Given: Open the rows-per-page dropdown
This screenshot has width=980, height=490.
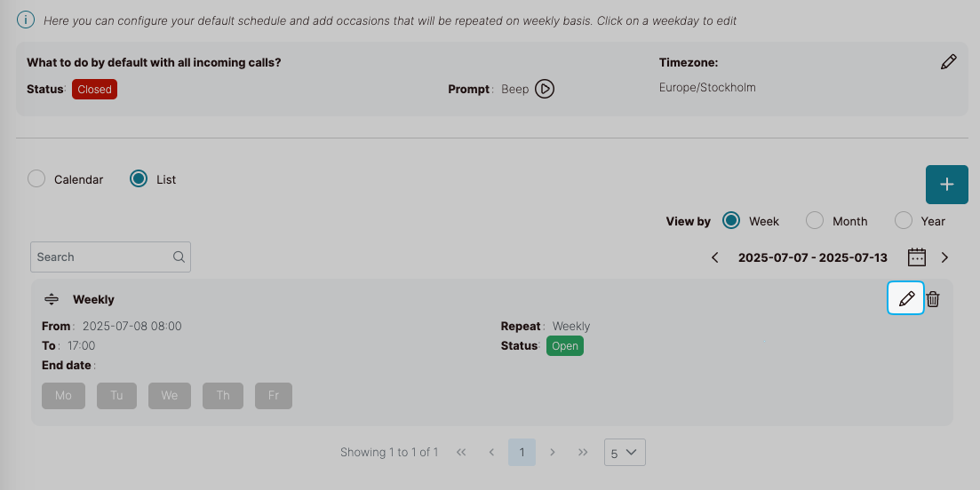Looking at the screenshot, I should (625, 453).
